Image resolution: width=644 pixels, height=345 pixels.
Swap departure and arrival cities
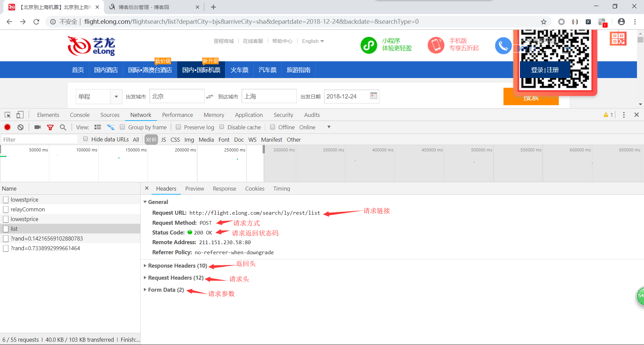(210, 96)
